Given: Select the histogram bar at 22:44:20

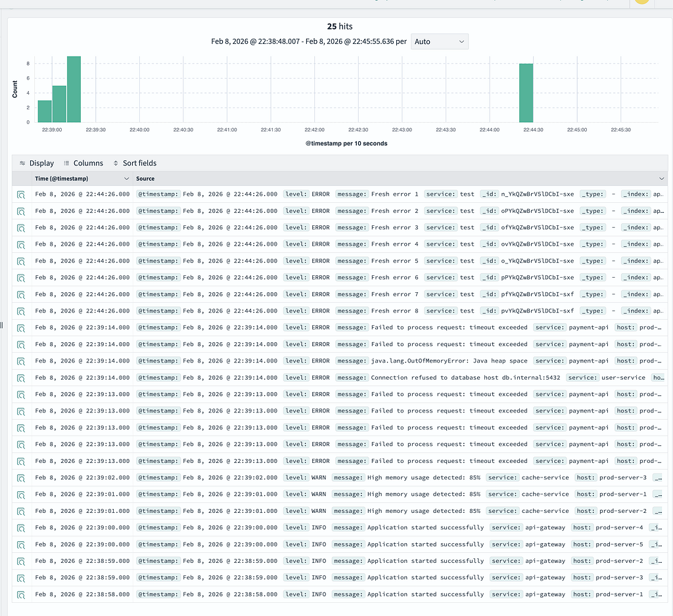Looking at the screenshot, I should click(x=526, y=93).
